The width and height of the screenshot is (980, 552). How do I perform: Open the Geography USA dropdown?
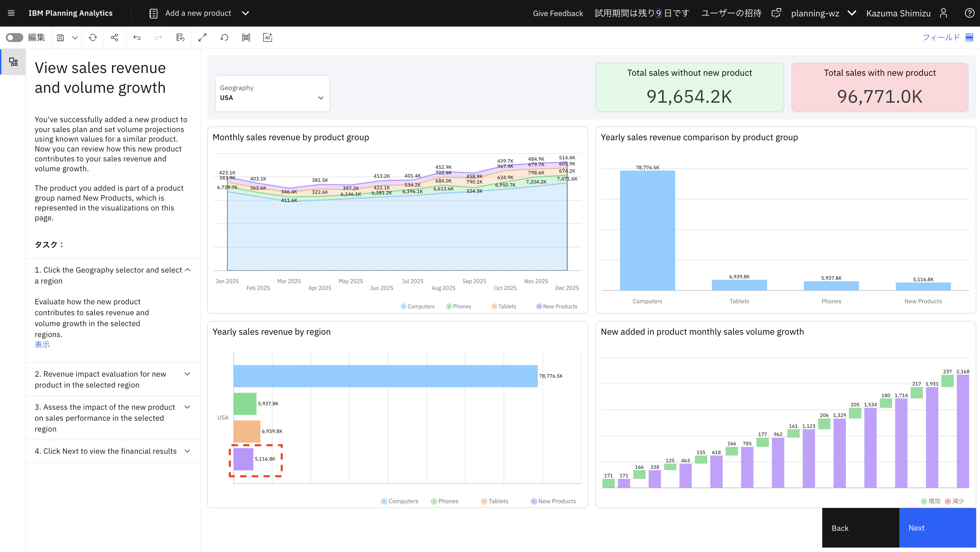tap(272, 93)
